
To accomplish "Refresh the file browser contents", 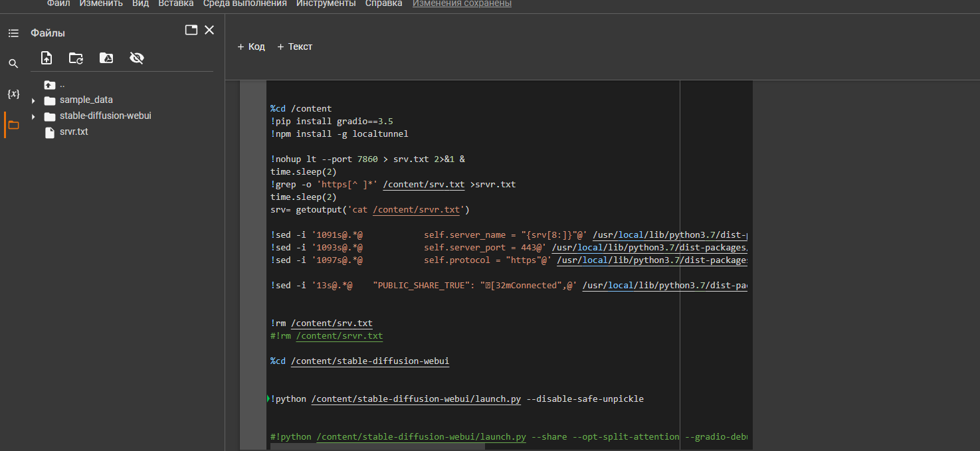I will [x=76, y=58].
